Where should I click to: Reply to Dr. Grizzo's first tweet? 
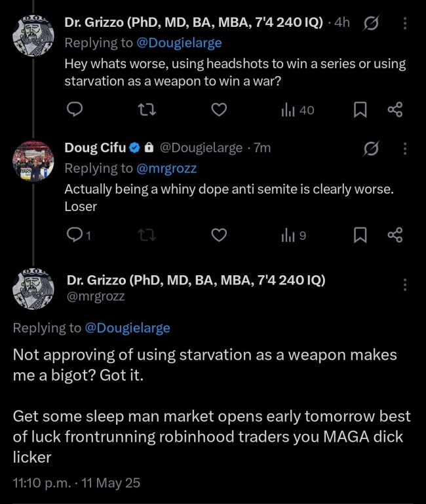point(75,110)
